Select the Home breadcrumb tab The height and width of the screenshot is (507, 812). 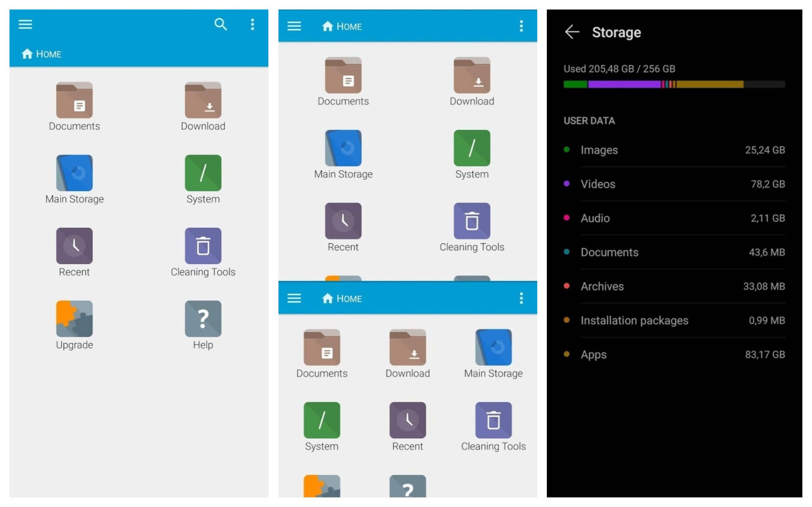click(x=42, y=54)
